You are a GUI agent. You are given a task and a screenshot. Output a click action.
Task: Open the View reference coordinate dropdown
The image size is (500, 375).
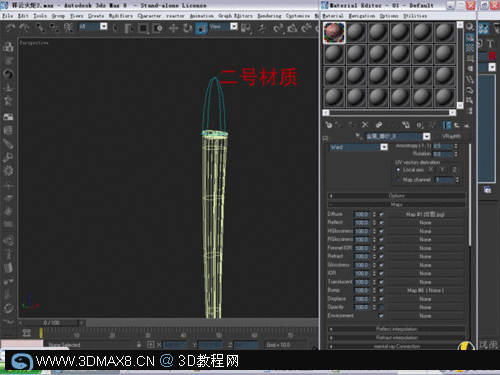[x=234, y=26]
